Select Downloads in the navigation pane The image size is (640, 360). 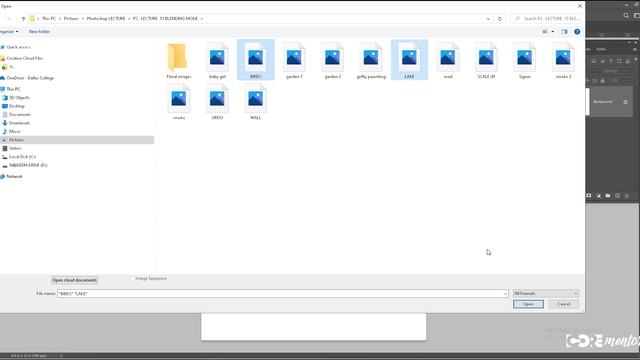coord(19,123)
